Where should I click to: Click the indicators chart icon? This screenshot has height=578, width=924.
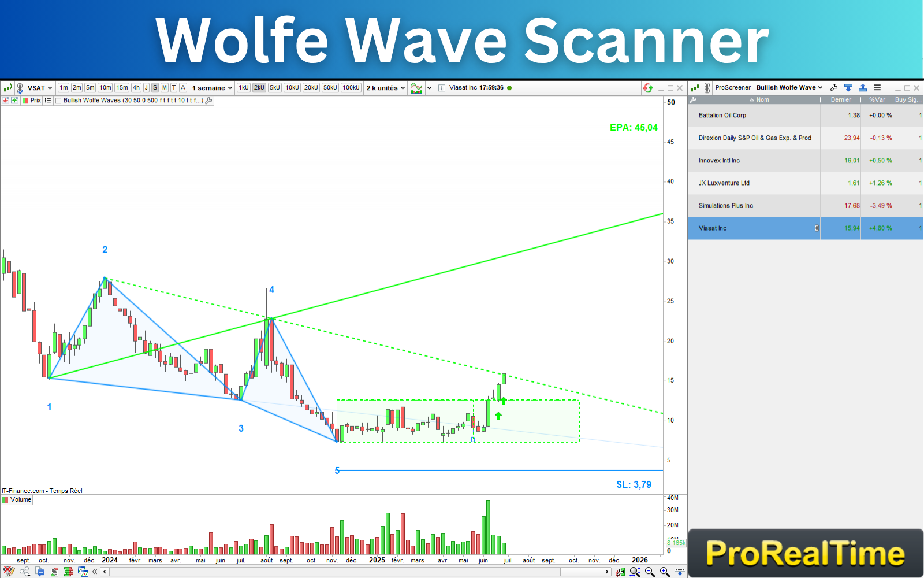tap(416, 88)
